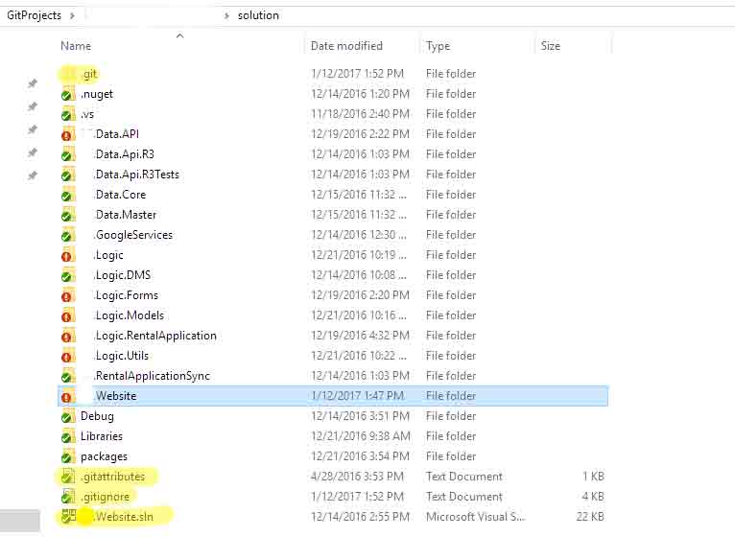Sort by the Date modified column header

point(346,46)
